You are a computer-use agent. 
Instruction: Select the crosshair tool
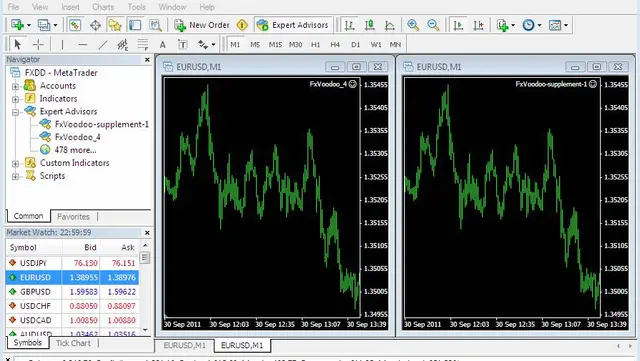(38, 44)
